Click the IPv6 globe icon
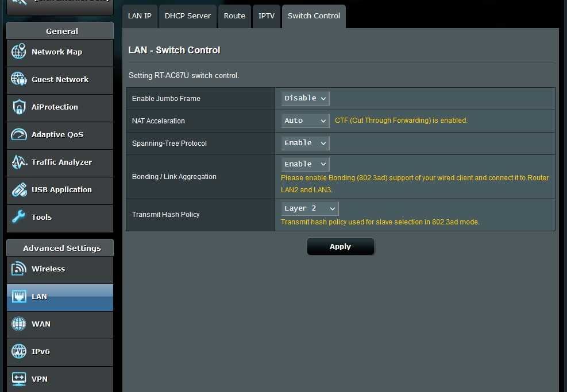Image resolution: width=567 pixels, height=392 pixels. (x=18, y=351)
